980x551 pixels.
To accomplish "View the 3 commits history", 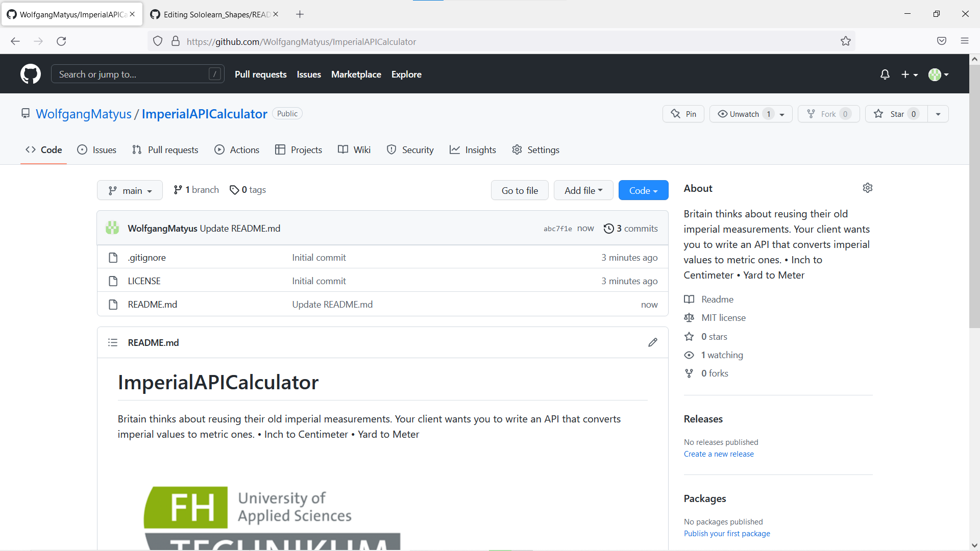I will [630, 229].
